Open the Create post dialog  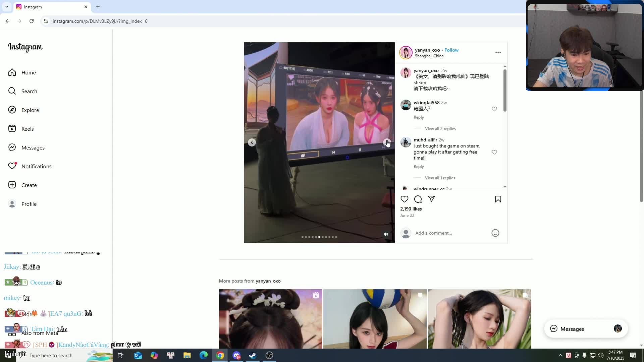(x=29, y=185)
